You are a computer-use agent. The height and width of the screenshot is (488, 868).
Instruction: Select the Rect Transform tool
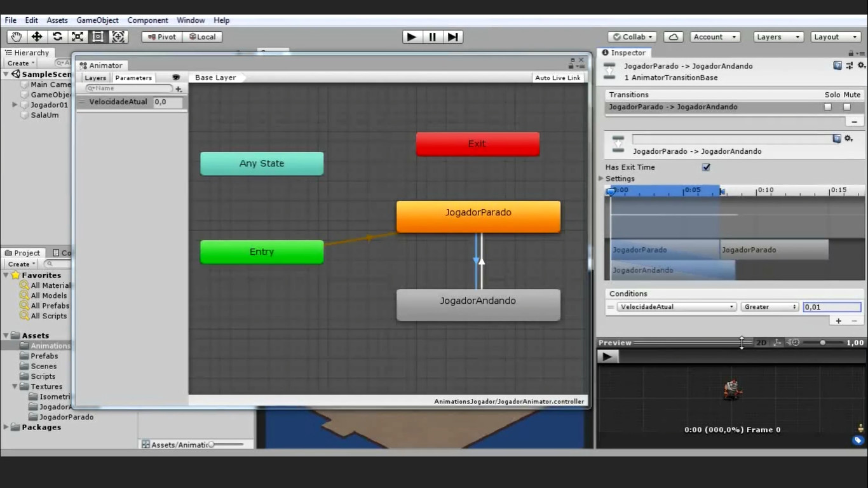tap(98, 37)
